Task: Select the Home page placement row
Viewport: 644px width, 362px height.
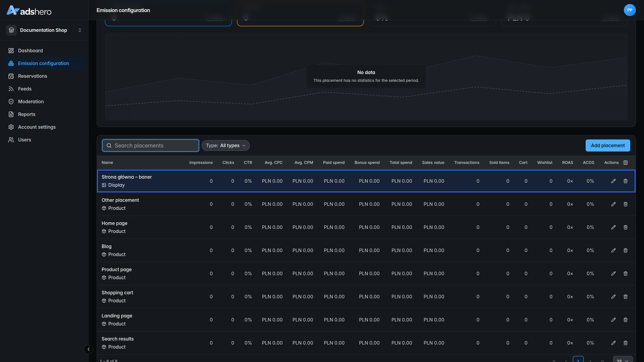Action: tap(366, 227)
